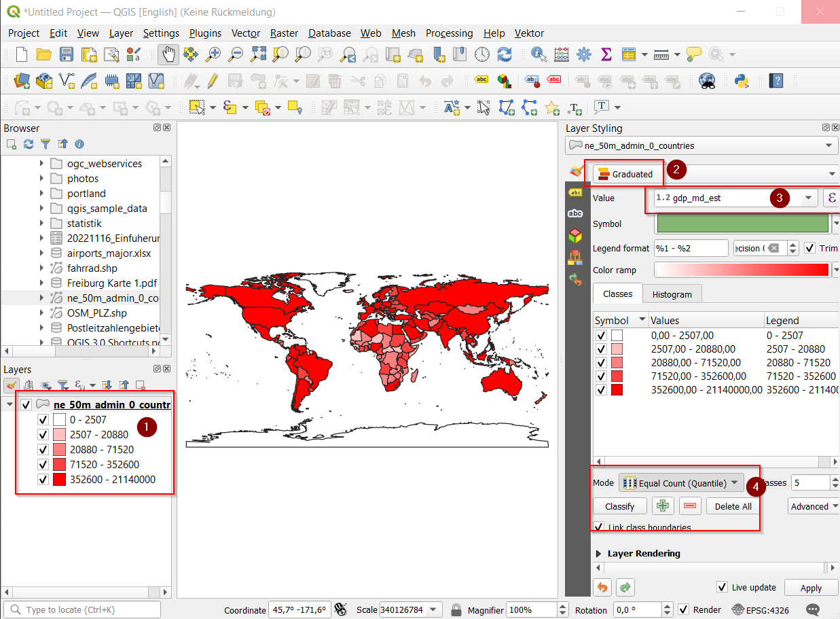Select the Pan Map tool

pos(167,54)
